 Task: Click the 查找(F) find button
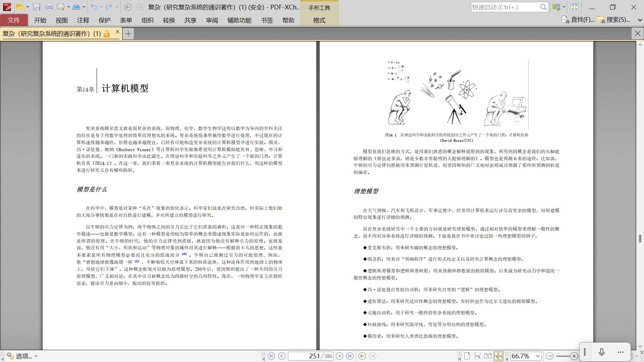(579, 20)
